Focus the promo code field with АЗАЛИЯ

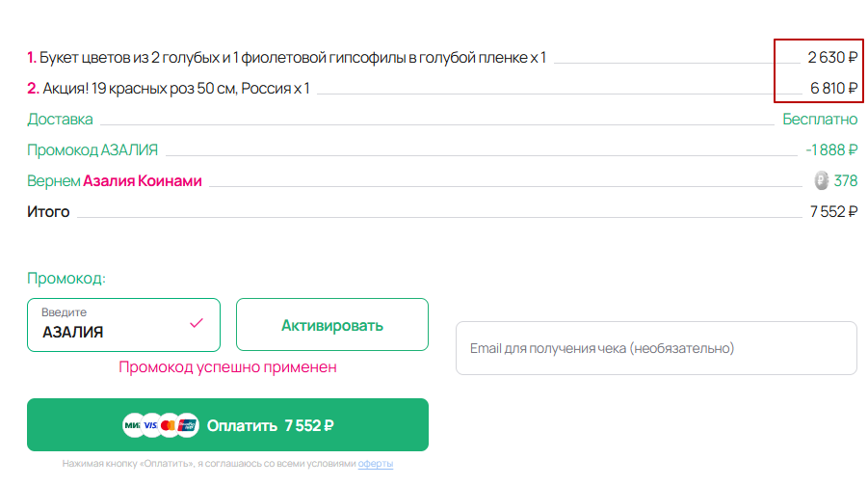coord(123,325)
